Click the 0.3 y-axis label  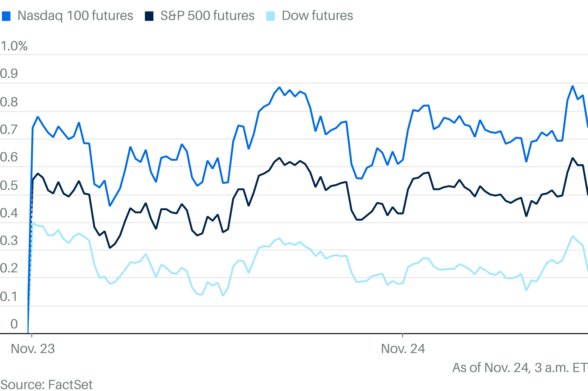tap(9, 241)
